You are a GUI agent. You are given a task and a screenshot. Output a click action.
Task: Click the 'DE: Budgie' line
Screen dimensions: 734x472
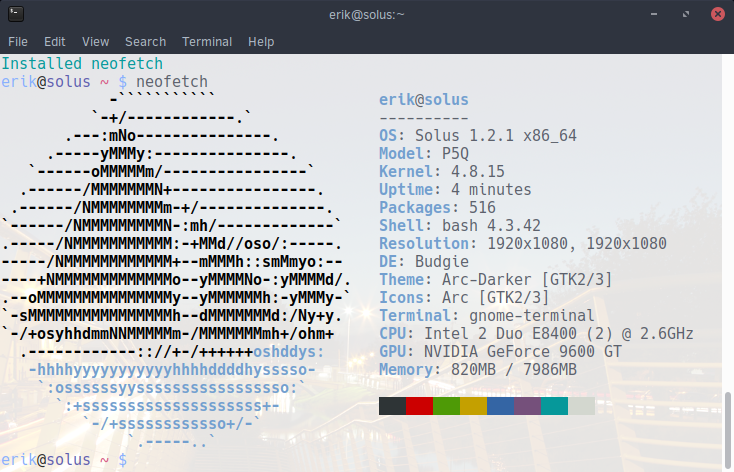pyautogui.click(x=424, y=262)
